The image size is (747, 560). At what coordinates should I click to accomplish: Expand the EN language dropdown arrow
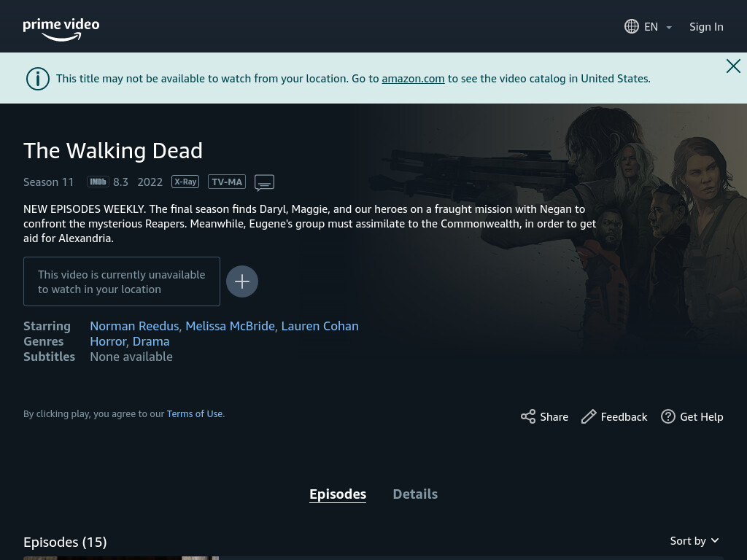669,28
